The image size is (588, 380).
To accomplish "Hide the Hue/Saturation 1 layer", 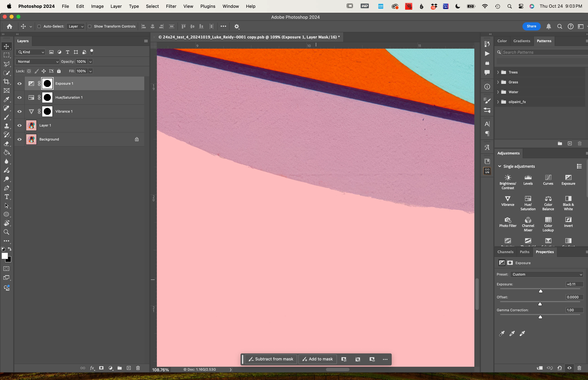I will [20, 97].
